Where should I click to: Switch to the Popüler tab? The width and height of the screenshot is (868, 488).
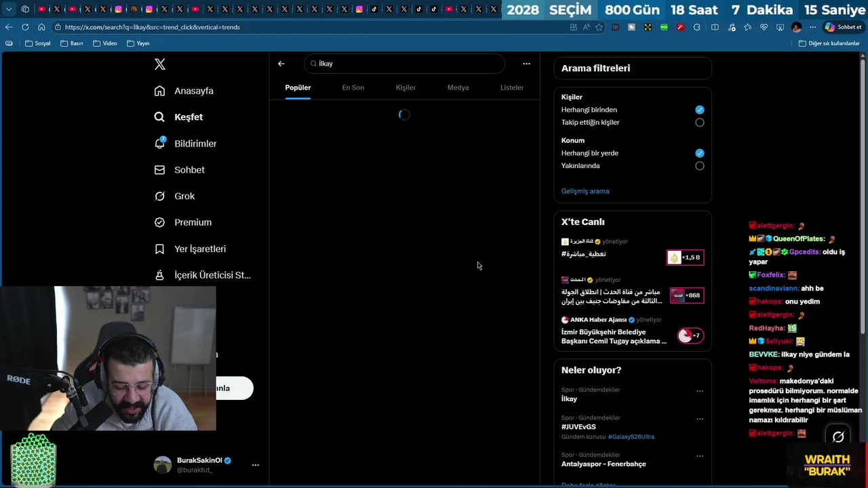(x=298, y=87)
